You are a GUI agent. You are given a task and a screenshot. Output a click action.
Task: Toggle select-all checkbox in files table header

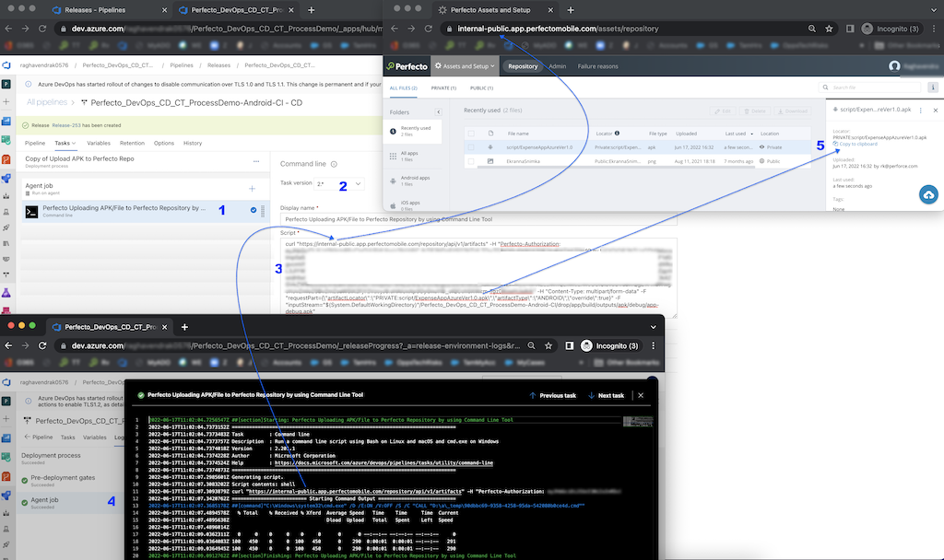coord(471,134)
